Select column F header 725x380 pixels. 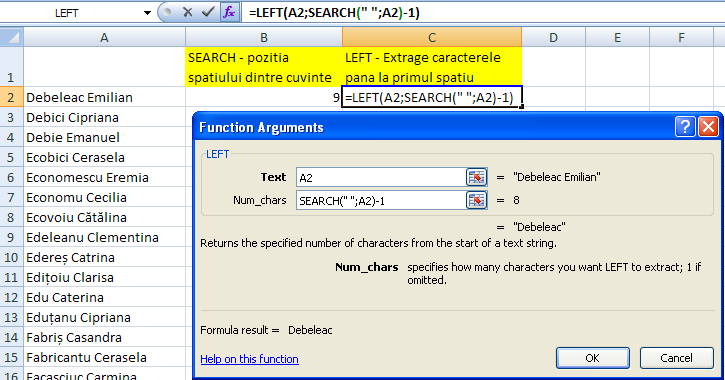tap(681, 37)
